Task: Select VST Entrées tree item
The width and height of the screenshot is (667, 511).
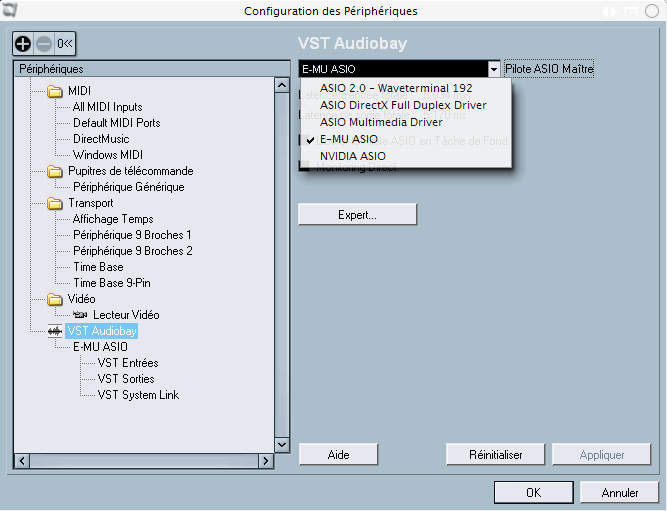Action: (x=128, y=363)
